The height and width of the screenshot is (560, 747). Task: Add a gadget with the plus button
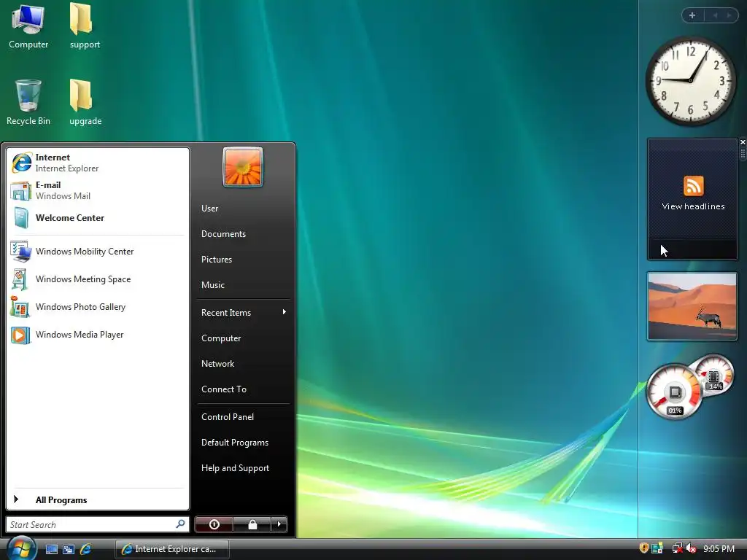[692, 15]
